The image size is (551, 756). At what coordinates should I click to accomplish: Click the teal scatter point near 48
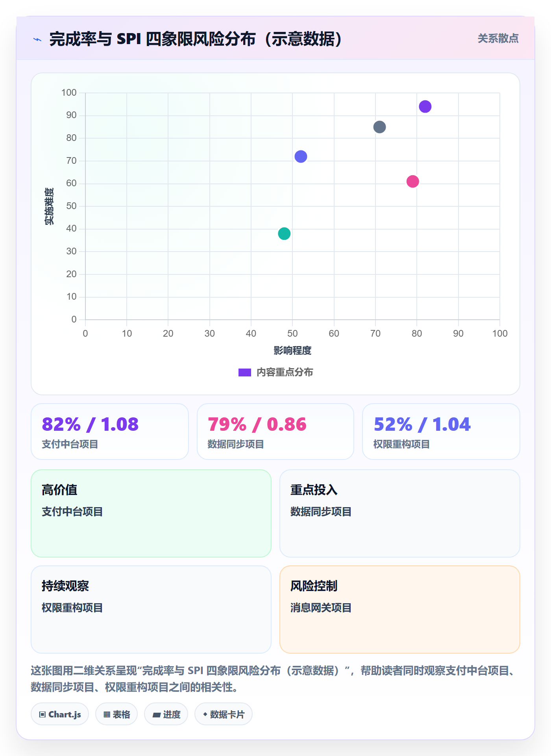click(x=284, y=234)
